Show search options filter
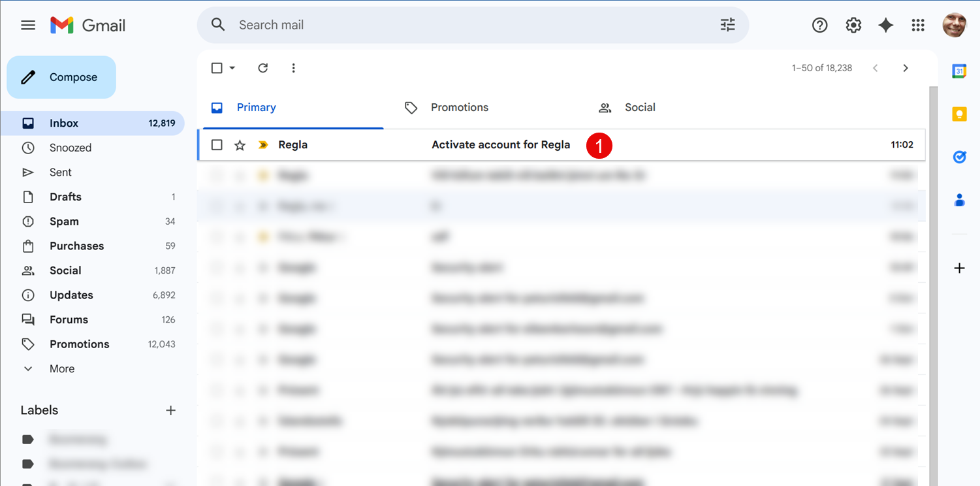 click(727, 25)
